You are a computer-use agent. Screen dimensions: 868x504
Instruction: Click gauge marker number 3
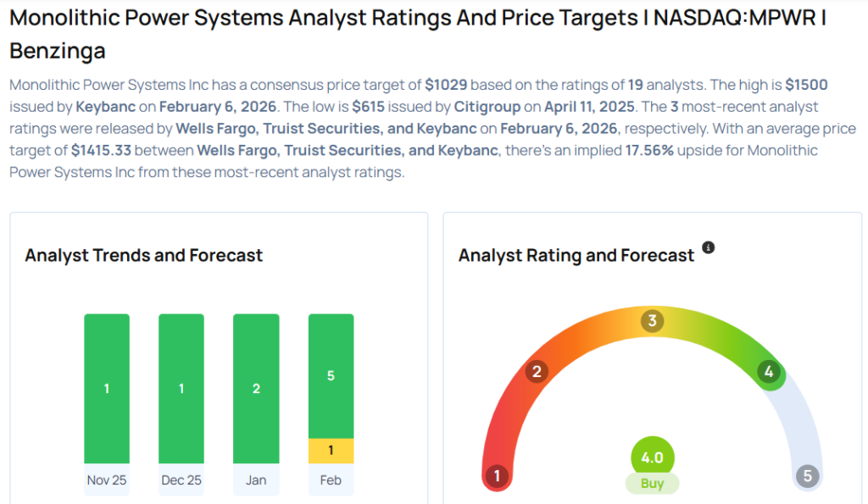[652, 321]
